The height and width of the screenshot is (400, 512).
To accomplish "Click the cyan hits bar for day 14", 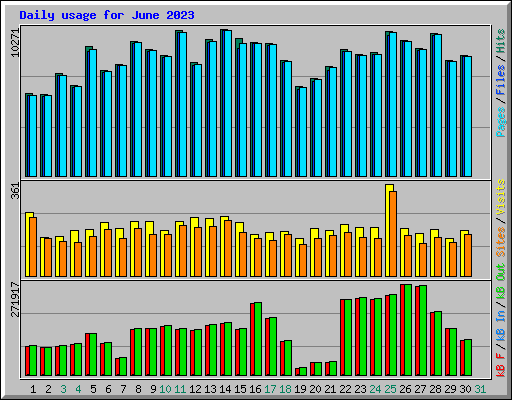I will [228, 103].
